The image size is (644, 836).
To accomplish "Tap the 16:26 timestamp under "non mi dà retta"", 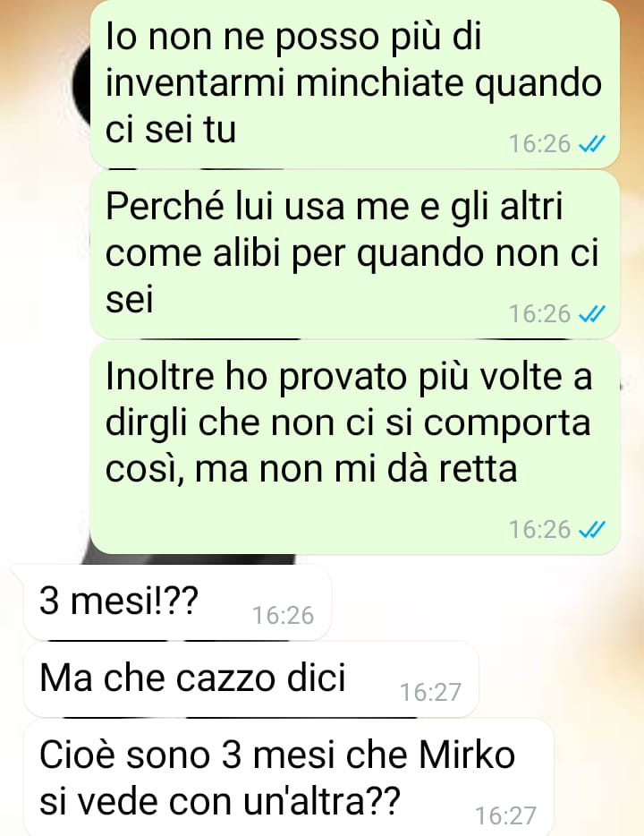I will click(539, 529).
